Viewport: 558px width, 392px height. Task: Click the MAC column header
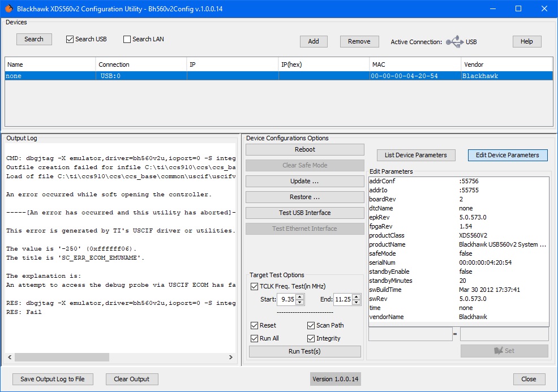pyautogui.click(x=415, y=64)
